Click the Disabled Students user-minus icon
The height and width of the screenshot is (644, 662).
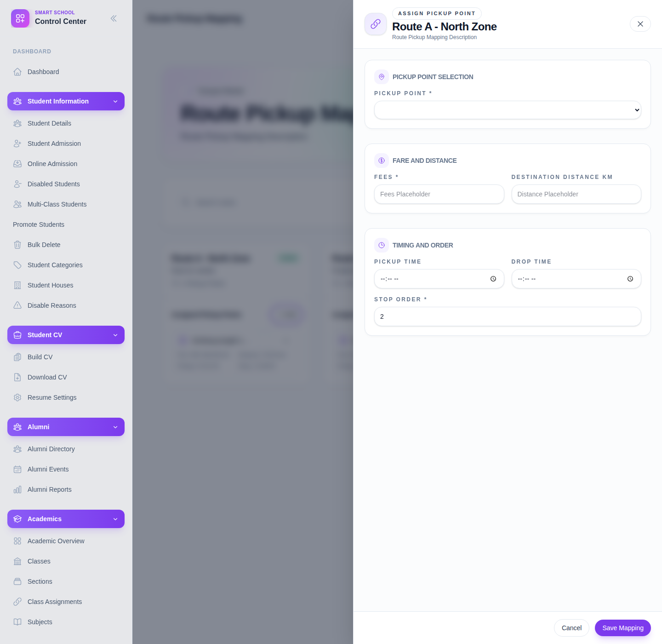17,184
